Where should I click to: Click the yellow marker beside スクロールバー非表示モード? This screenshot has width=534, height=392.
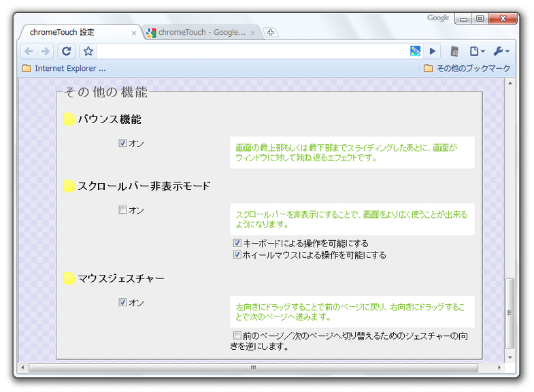(69, 186)
